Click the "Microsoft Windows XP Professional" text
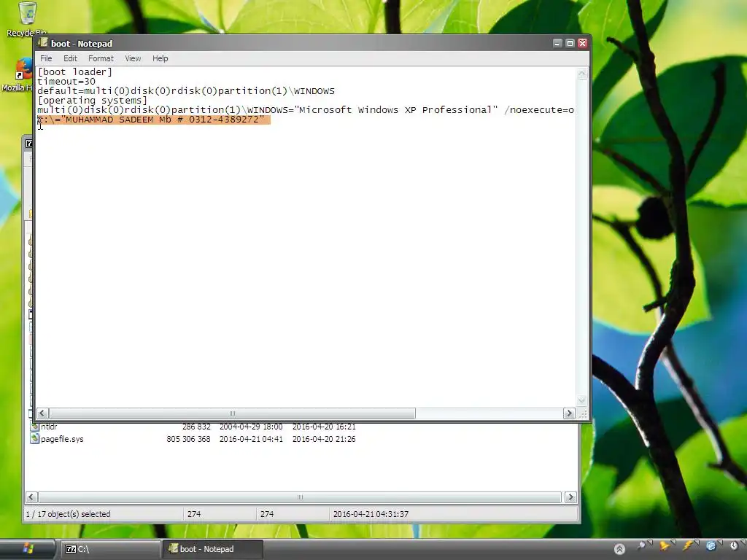Screen dimensions: 747x560 [396, 110]
